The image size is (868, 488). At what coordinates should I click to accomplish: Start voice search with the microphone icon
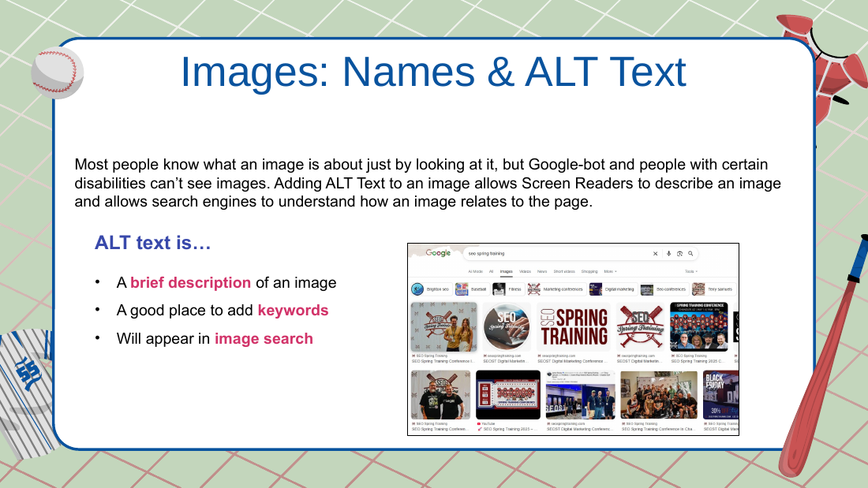coord(668,253)
